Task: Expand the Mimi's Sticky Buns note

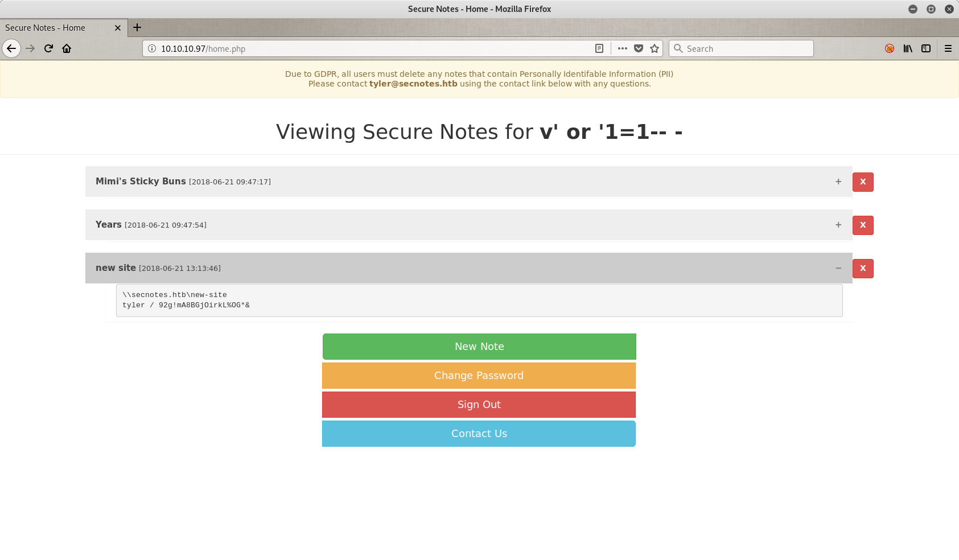Action: tap(838, 182)
